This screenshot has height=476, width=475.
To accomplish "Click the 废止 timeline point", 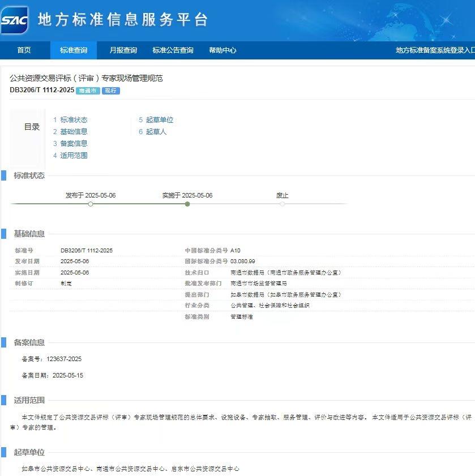I will (283, 204).
